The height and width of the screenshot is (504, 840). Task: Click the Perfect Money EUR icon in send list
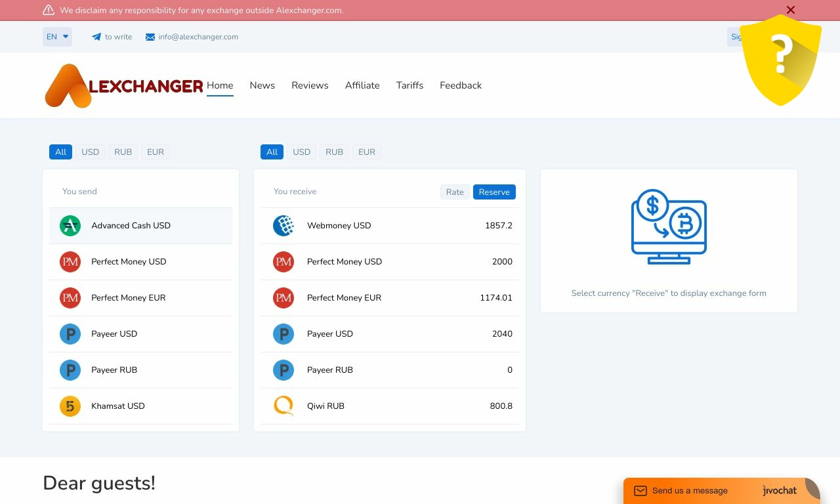[70, 298]
